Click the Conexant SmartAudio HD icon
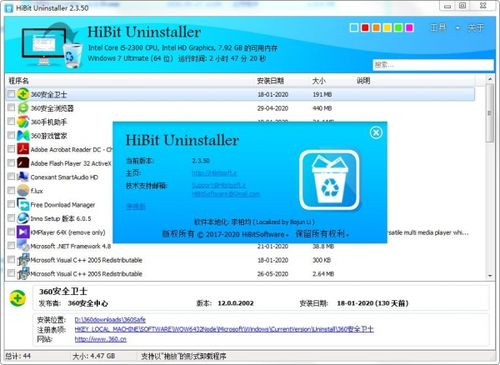This screenshot has width=500, height=365. [x=23, y=177]
